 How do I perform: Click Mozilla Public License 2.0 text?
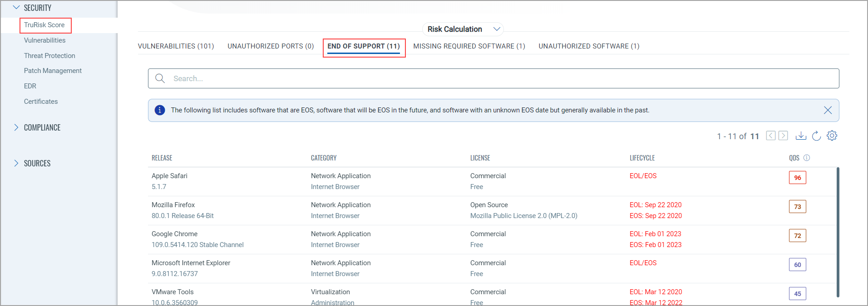tap(524, 216)
